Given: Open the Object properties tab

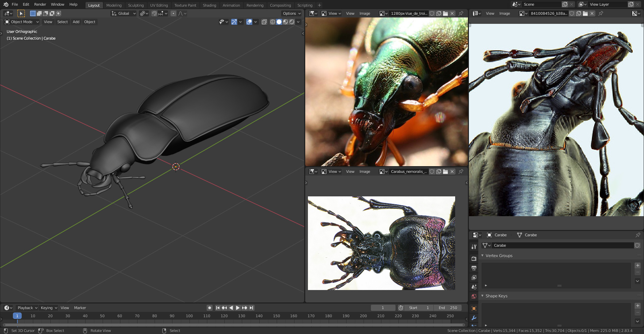Looking at the screenshot, I should pos(474,308).
